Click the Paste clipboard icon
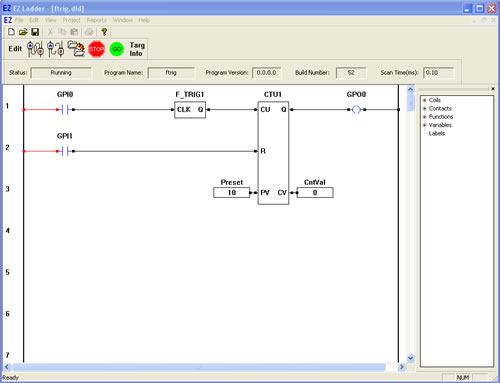500x383 pixels. click(x=74, y=32)
